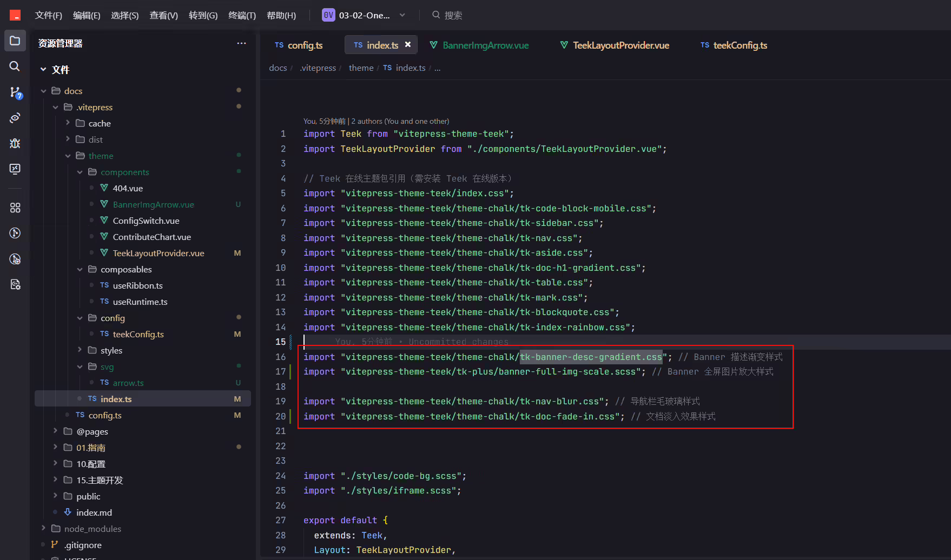Click the 2 authors blame annotation
Image resolution: width=951 pixels, height=560 pixels.
click(400, 121)
